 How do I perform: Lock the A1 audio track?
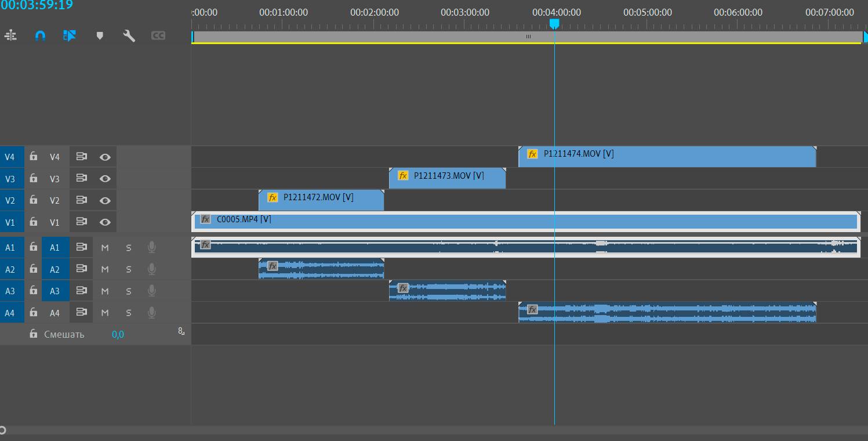[34, 247]
